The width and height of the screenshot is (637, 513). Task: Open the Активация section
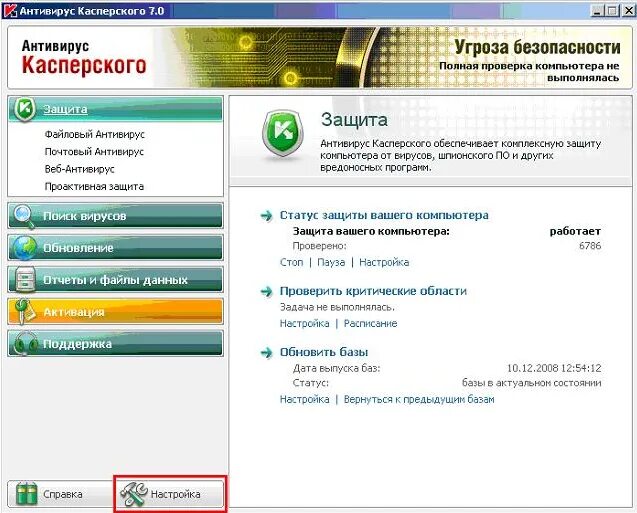tap(115, 312)
